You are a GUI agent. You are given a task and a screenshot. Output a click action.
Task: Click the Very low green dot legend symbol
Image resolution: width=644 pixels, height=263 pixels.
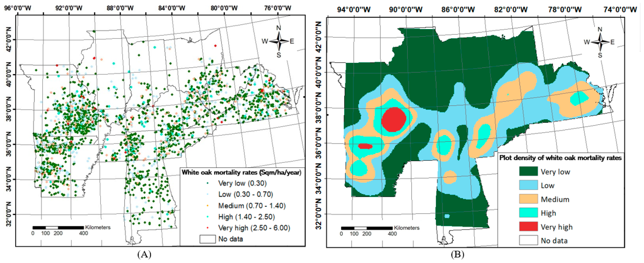pyautogui.click(x=208, y=183)
